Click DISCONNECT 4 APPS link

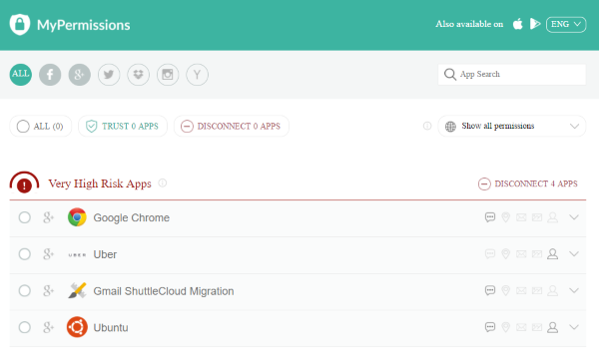[528, 183]
